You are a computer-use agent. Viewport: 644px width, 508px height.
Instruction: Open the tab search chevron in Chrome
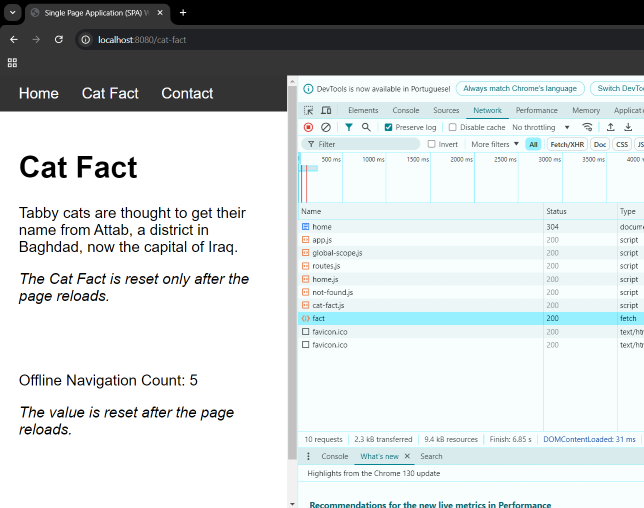tap(13, 12)
